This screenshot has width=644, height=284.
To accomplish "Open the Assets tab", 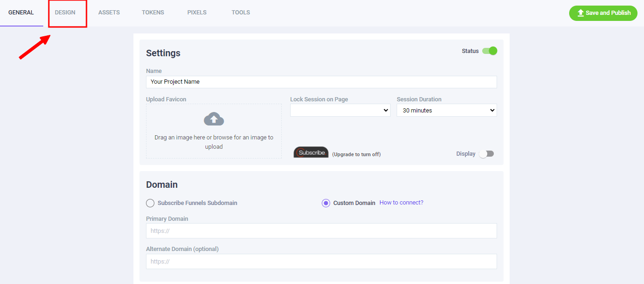I will point(109,13).
